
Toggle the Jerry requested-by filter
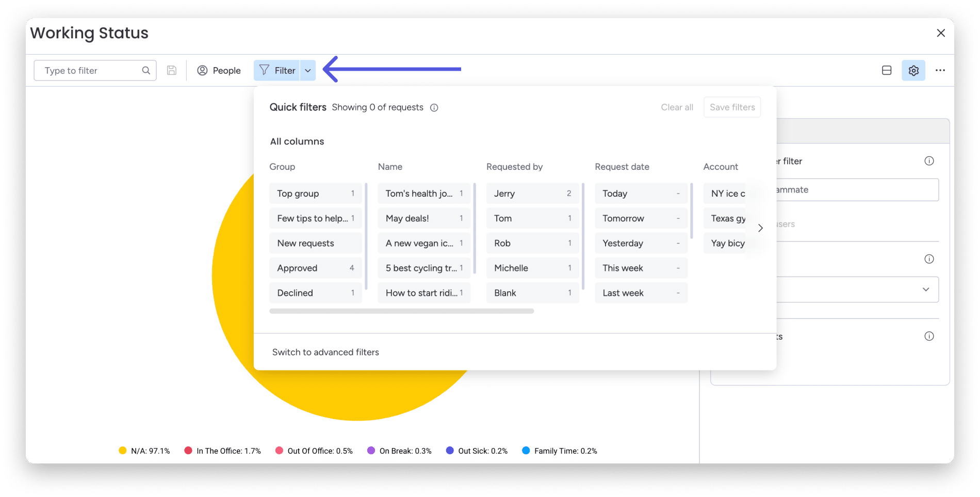coord(532,194)
